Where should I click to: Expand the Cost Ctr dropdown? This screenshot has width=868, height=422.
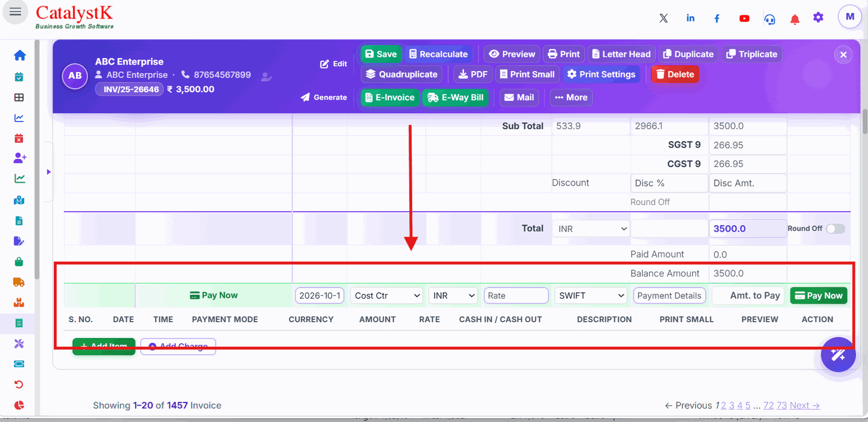(387, 296)
